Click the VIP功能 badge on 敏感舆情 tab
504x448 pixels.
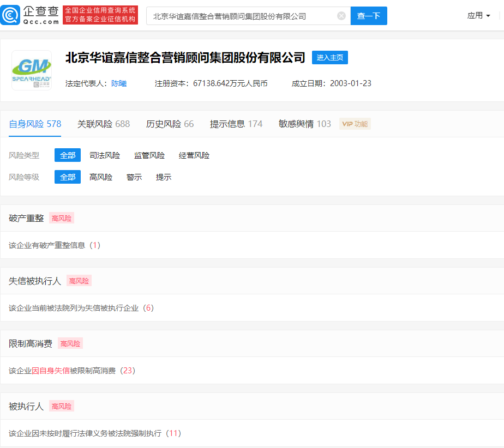[355, 124]
